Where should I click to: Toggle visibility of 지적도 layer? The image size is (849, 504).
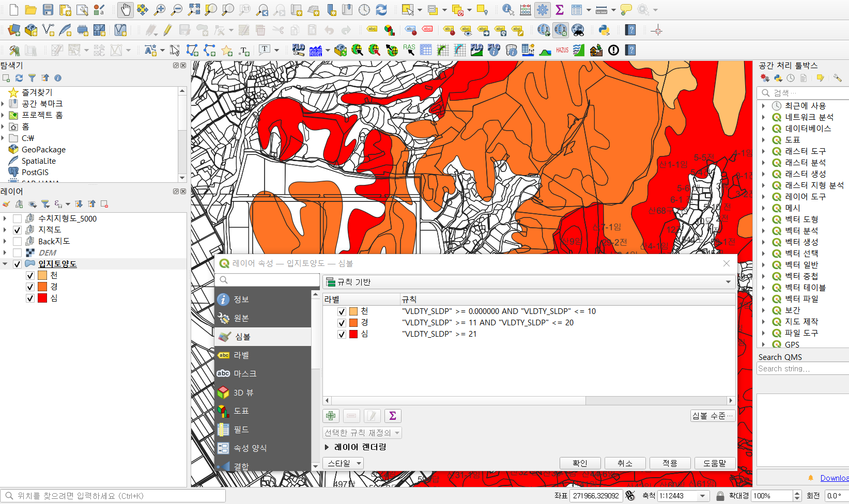[17, 230]
